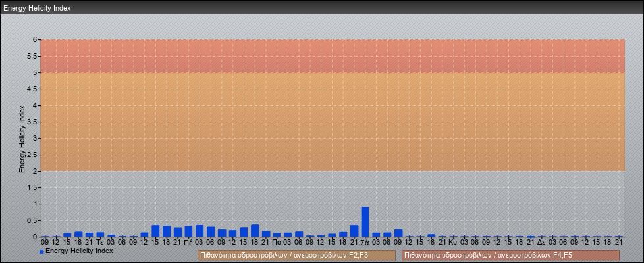Click the y-axis value 1.5
Image resolution: width=644 pixels, height=263 pixels.
coord(33,187)
